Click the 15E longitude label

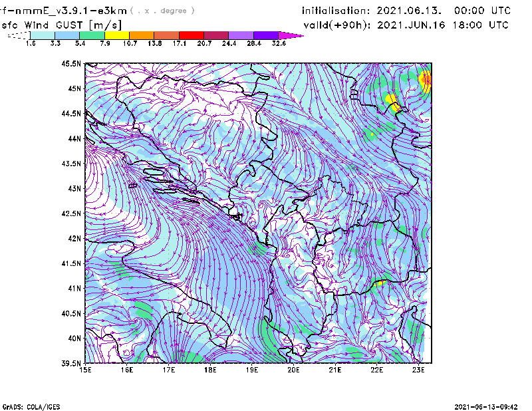[85, 370]
